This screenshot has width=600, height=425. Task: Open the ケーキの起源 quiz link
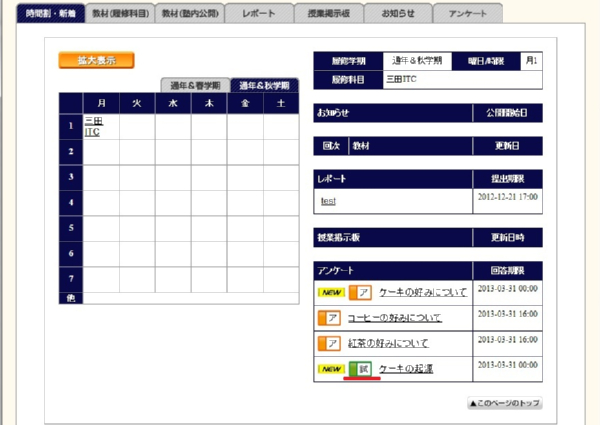click(406, 369)
